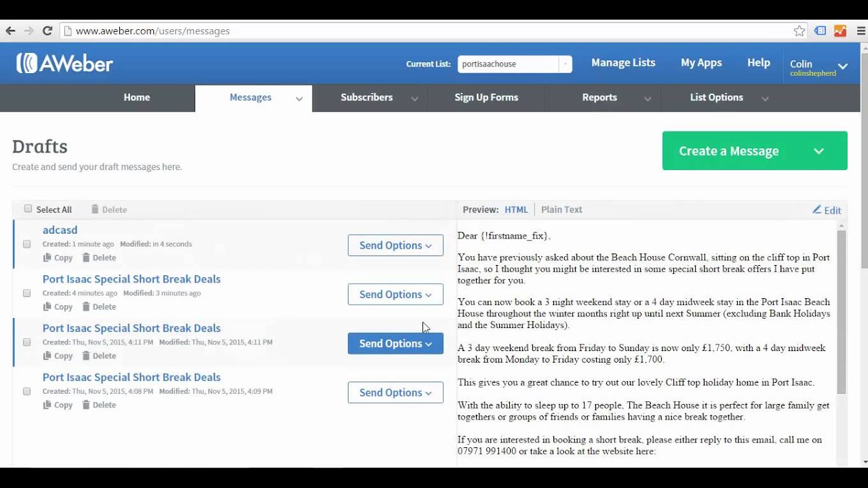Open the My Apps link
868x488 pixels.
(x=701, y=62)
